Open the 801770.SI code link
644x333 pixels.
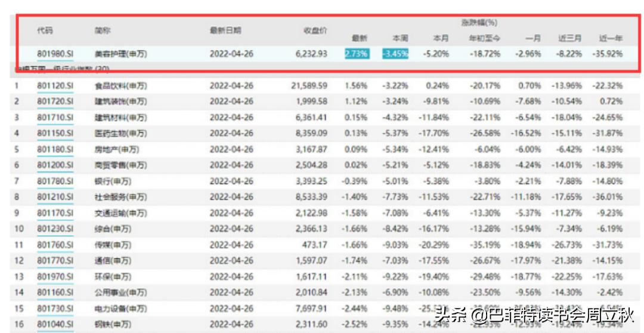pos(55,261)
